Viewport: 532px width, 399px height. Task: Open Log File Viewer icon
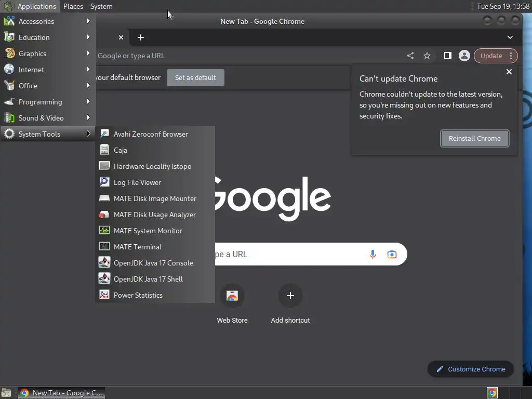(x=104, y=182)
